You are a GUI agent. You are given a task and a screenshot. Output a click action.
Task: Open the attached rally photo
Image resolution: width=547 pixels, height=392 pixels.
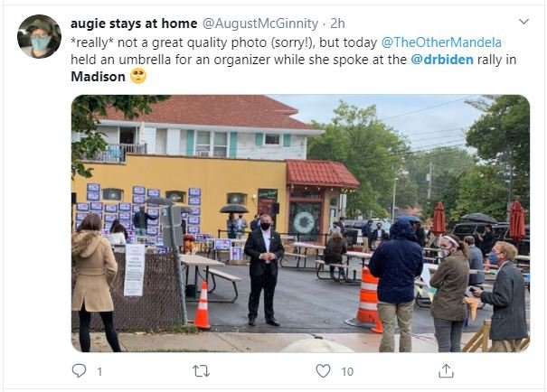click(300, 223)
